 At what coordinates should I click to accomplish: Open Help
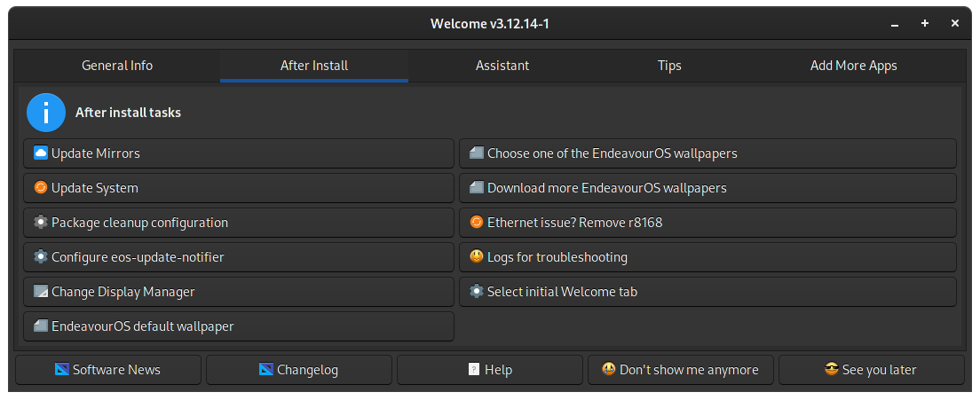490,370
